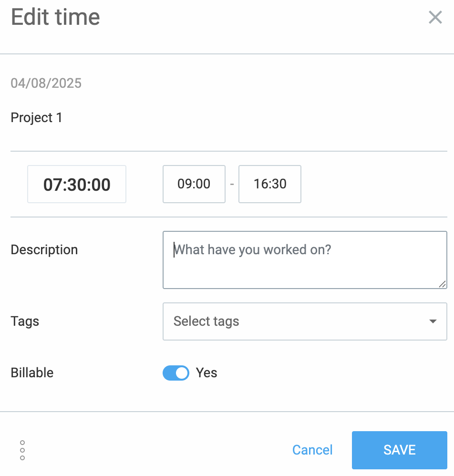Click the 07:30:00 duration field

point(77,185)
